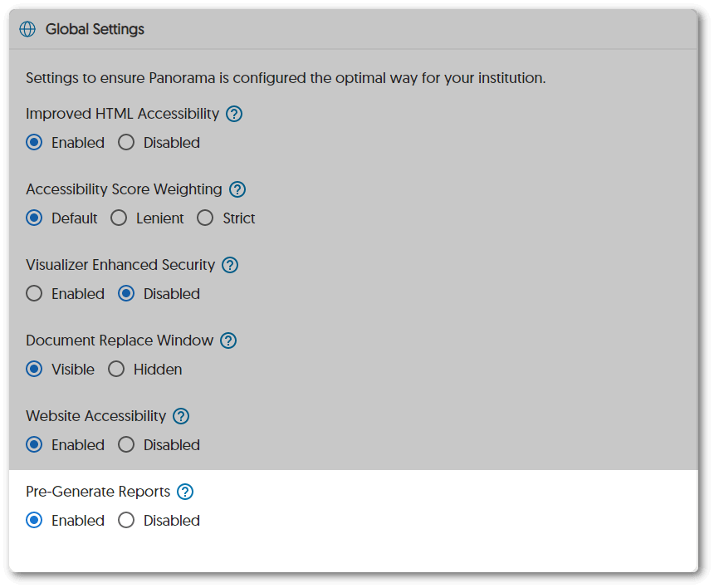This screenshot has width=714, height=588.
Task: Disable Pre-Generate Reports
Action: (126, 521)
